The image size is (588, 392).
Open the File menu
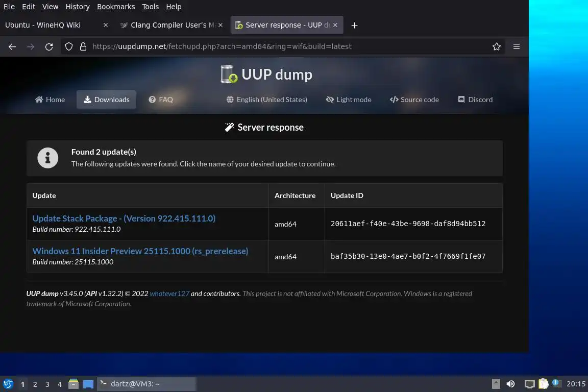(9, 7)
